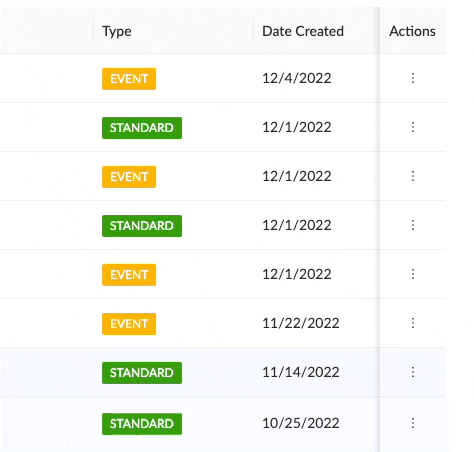This screenshot has width=474, height=452.
Task: Click the date 10/25/2022
Action: (301, 423)
